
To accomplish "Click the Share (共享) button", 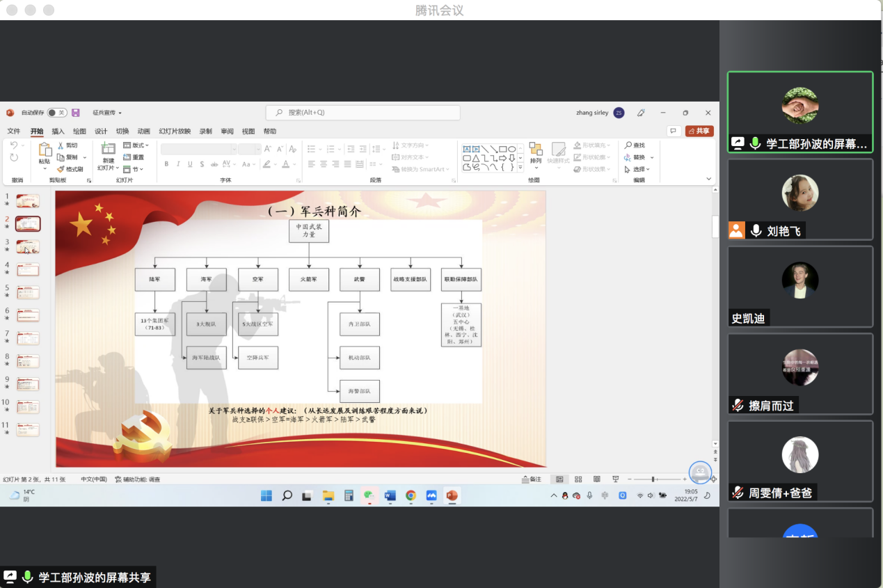I will pos(699,131).
